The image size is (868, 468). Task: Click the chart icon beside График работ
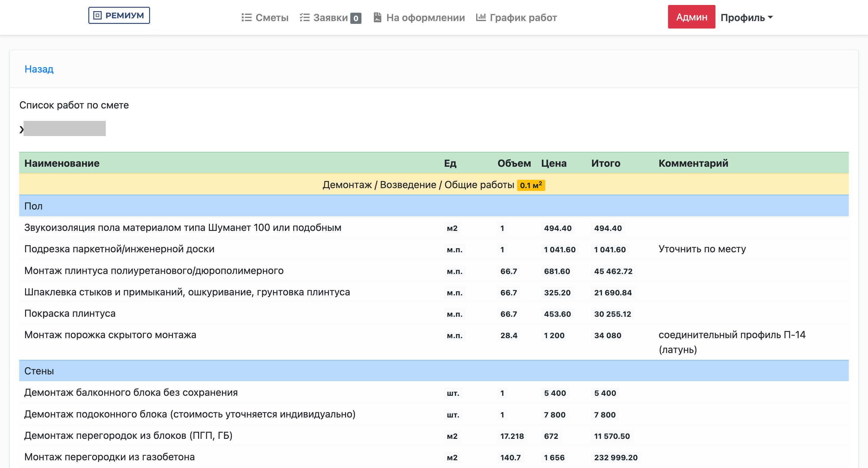click(x=481, y=17)
